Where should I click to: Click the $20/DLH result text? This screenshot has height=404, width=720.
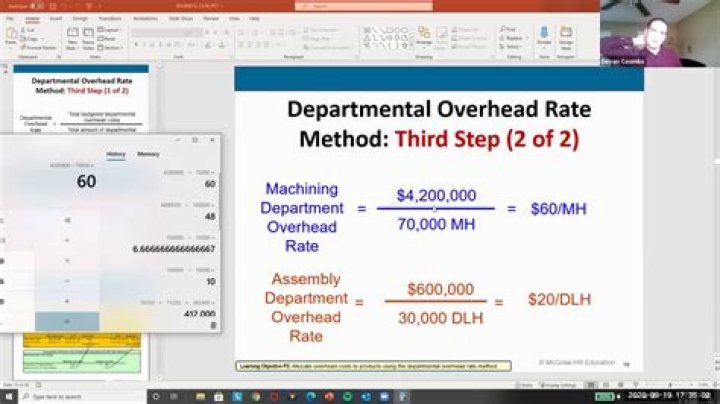point(559,300)
